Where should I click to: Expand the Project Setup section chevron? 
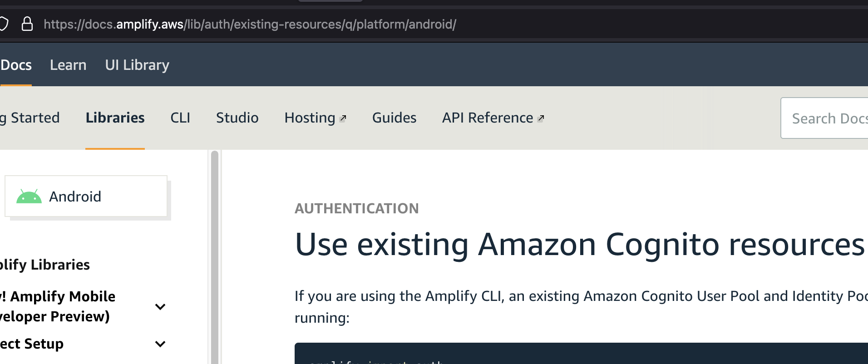point(160,344)
